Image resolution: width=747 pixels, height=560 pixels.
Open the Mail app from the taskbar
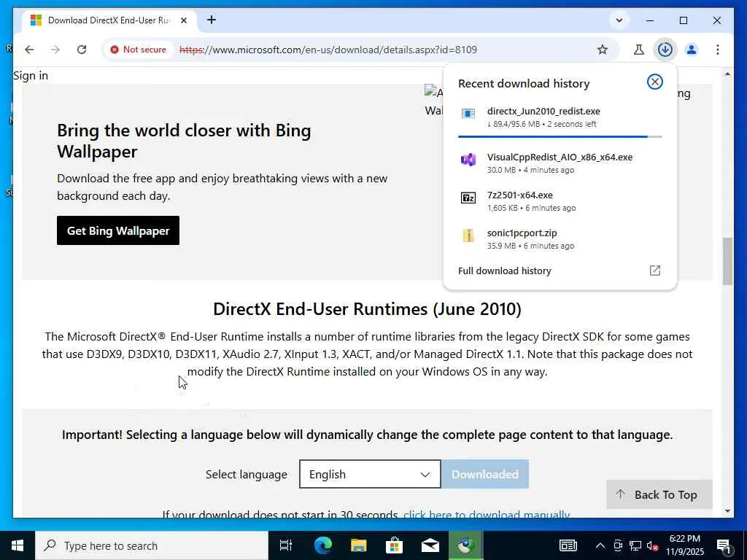tap(430, 545)
